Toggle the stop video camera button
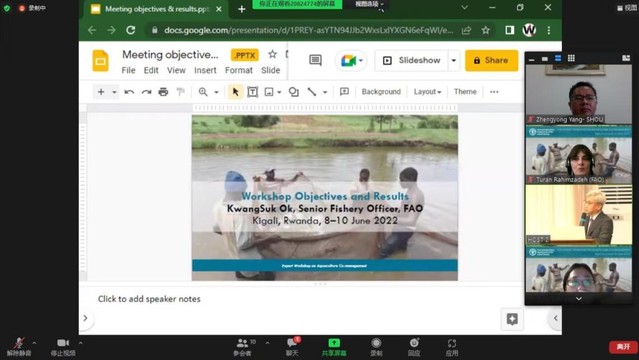 point(63,347)
